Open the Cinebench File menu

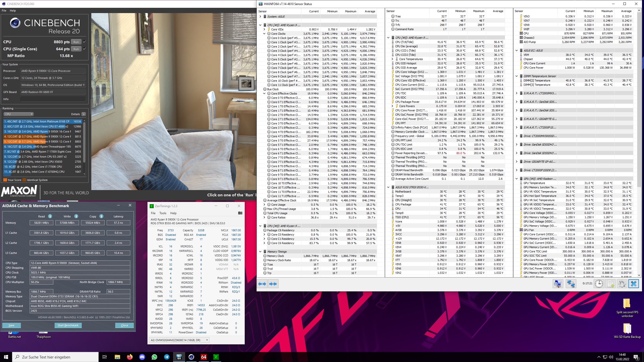[x=4, y=11]
